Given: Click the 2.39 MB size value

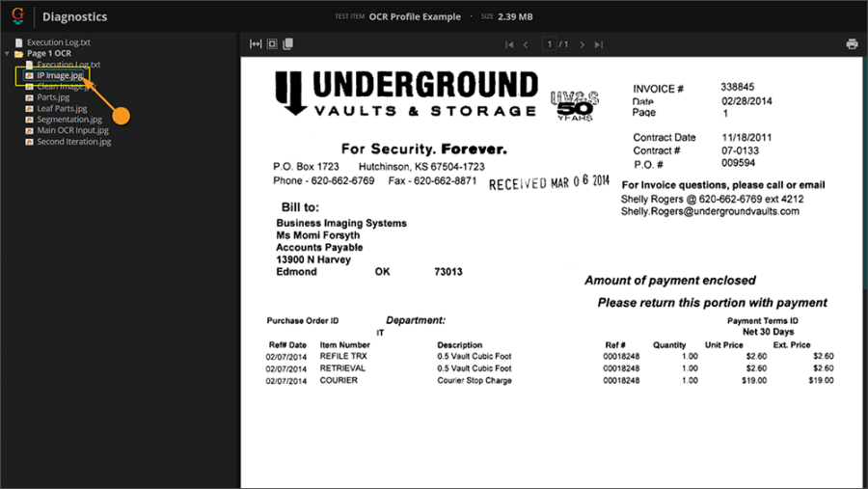Looking at the screenshot, I should (x=515, y=16).
